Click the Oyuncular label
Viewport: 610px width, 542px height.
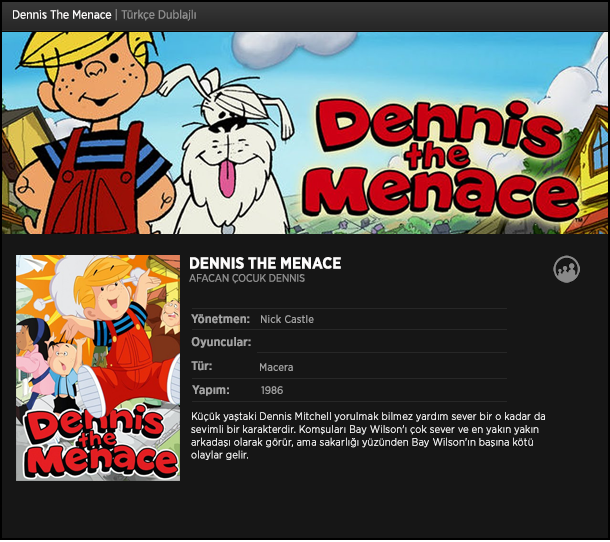(x=221, y=342)
